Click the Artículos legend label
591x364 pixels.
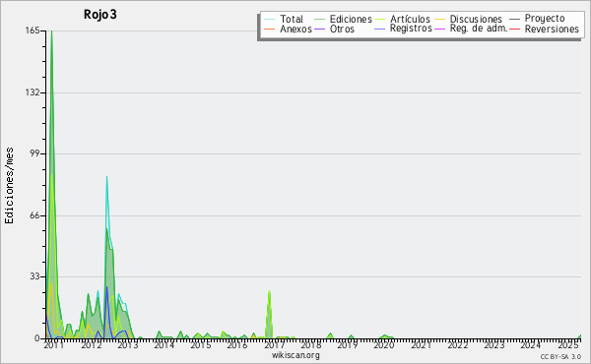pyautogui.click(x=410, y=19)
